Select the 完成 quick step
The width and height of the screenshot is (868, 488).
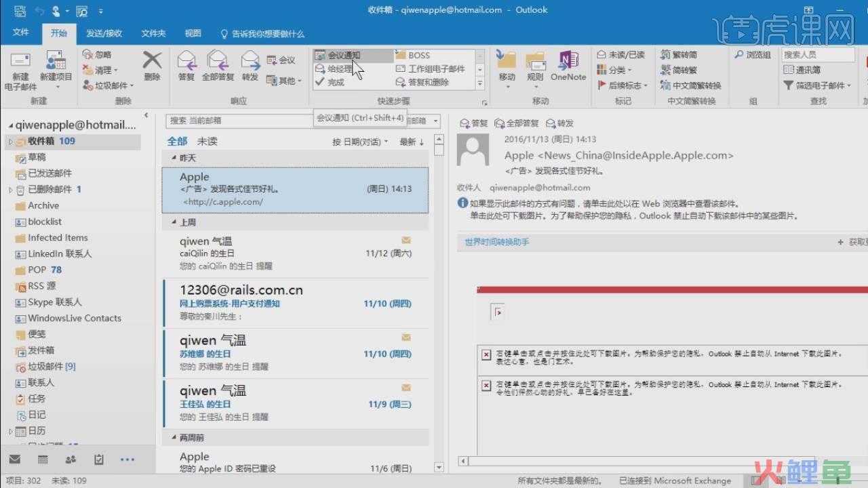353,82
